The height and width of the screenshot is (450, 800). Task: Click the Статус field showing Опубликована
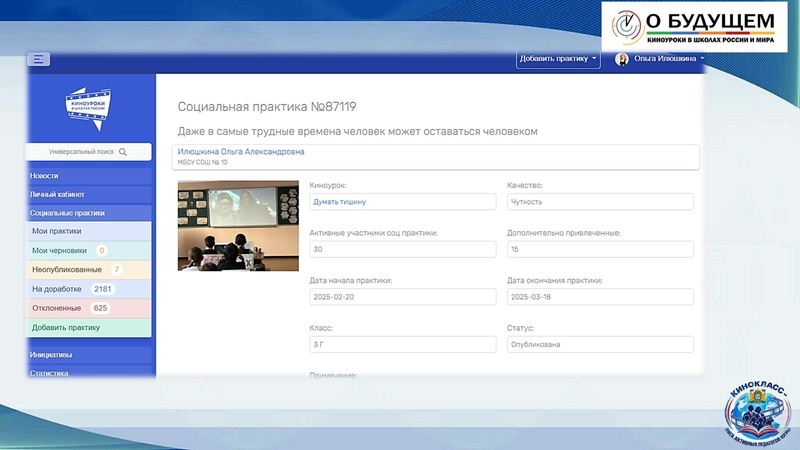(x=600, y=344)
